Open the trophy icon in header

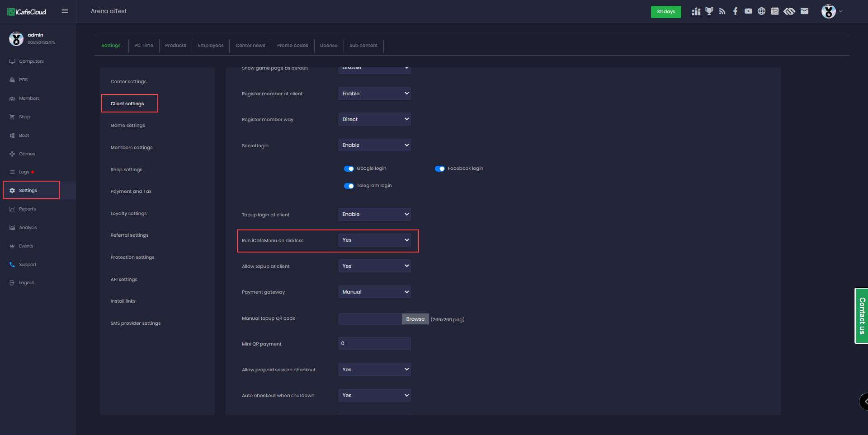tap(709, 11)
